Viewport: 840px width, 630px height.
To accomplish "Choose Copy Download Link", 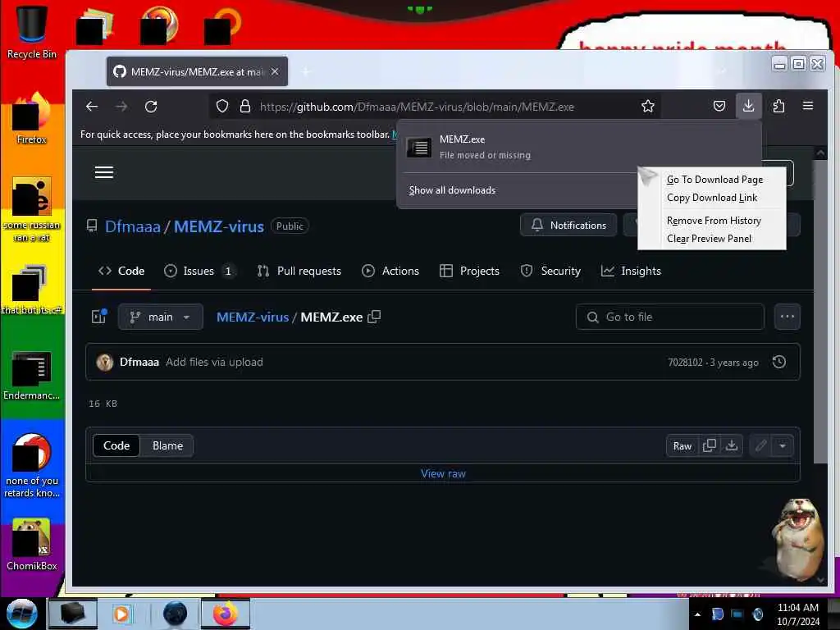I will 711,198.
